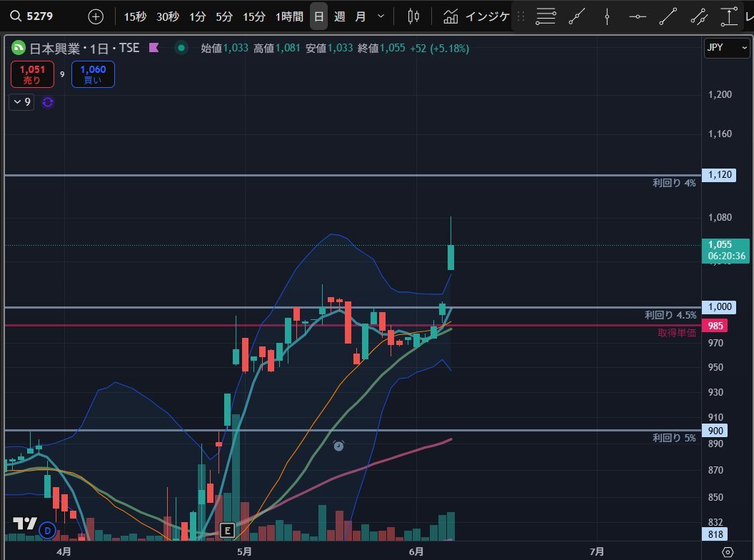The width and height of the screenshot is (754, 560).
Task: Click the TradingView logo
Action: pos(24,523)
